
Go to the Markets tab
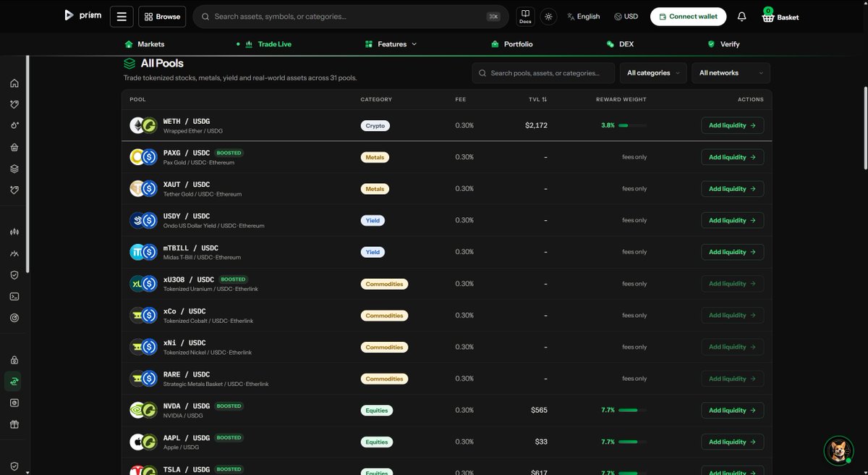tap(144, 44)
